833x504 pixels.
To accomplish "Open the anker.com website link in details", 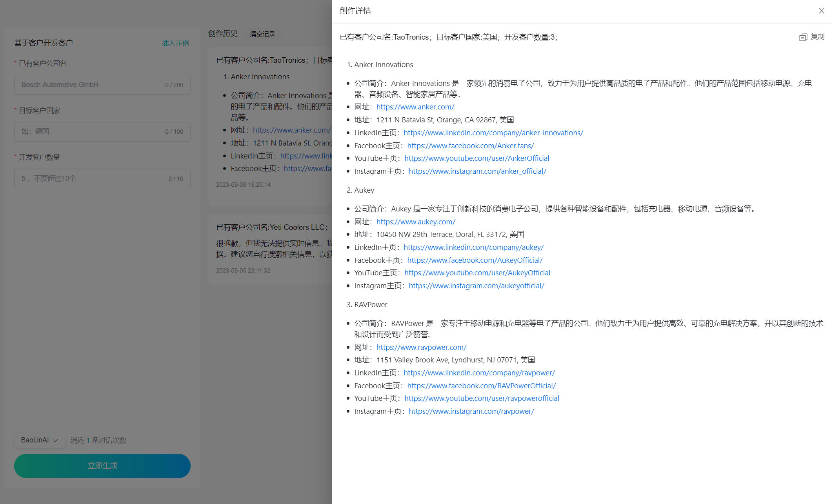I will [x=415, y=107].
